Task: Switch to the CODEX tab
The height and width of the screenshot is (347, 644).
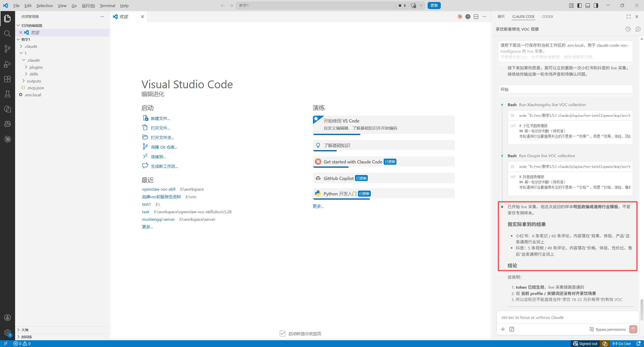Action: [547, 17]
